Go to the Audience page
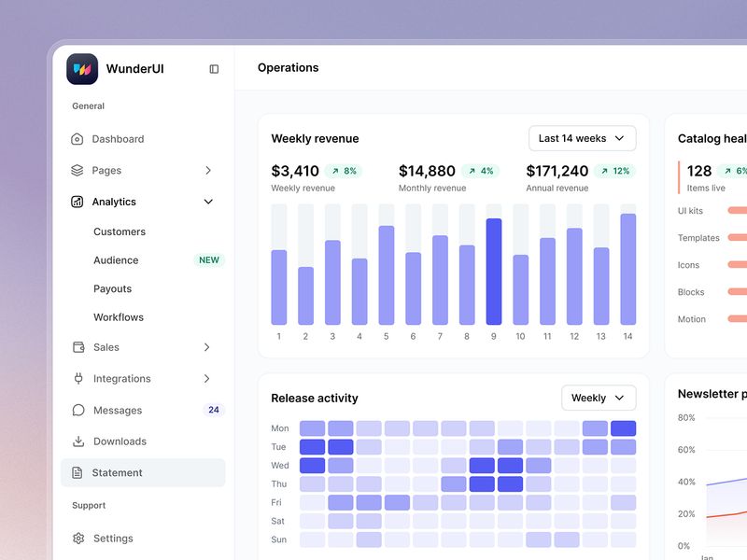This screenshot has height=560, width=747. (116, 260)
